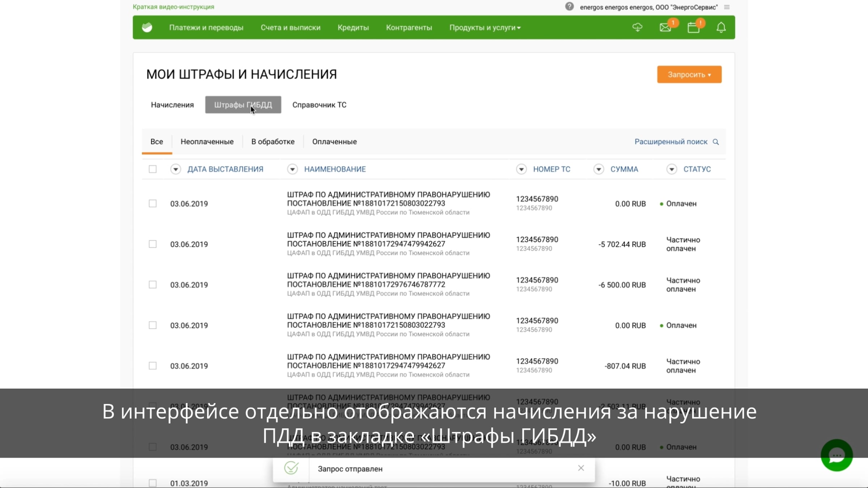Image resolution: width=868 pixels, height=488 pixels.
Task: Click the Sberbank logo home icon
Action: 147,27
